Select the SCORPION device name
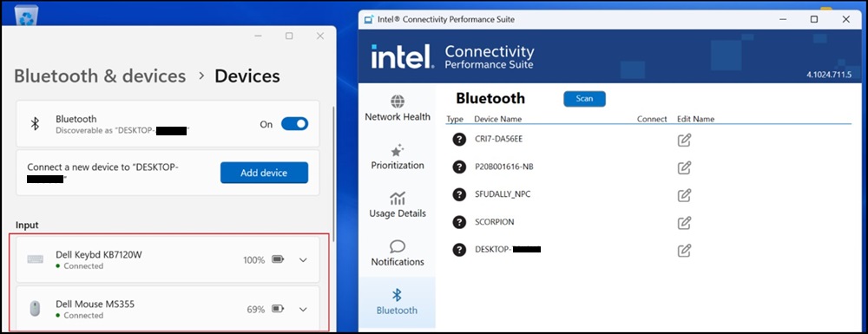This screenshot has height=334, width=868. click(495, 222)
